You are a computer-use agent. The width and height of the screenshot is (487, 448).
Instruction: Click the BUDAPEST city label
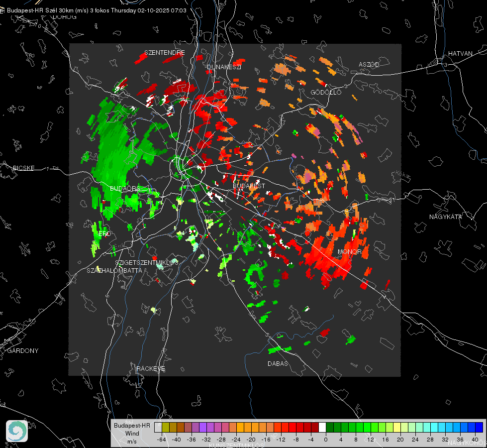[x=249, y=186]
